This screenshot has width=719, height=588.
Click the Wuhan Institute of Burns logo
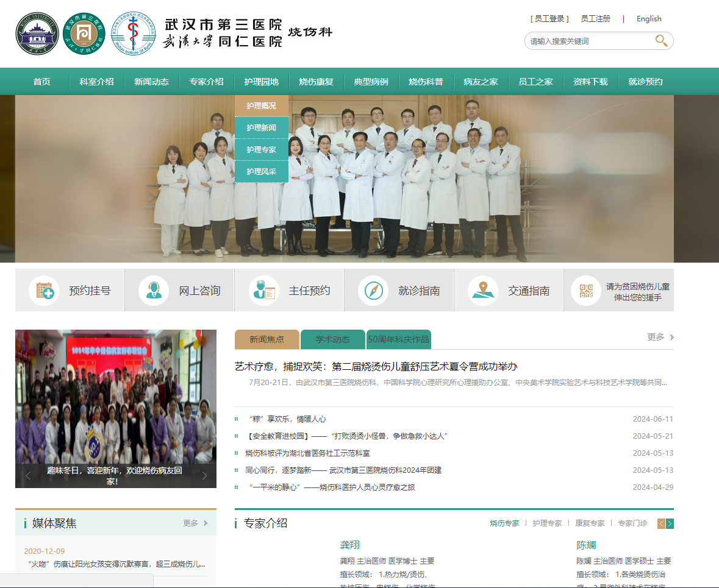[x=134, y=34]
